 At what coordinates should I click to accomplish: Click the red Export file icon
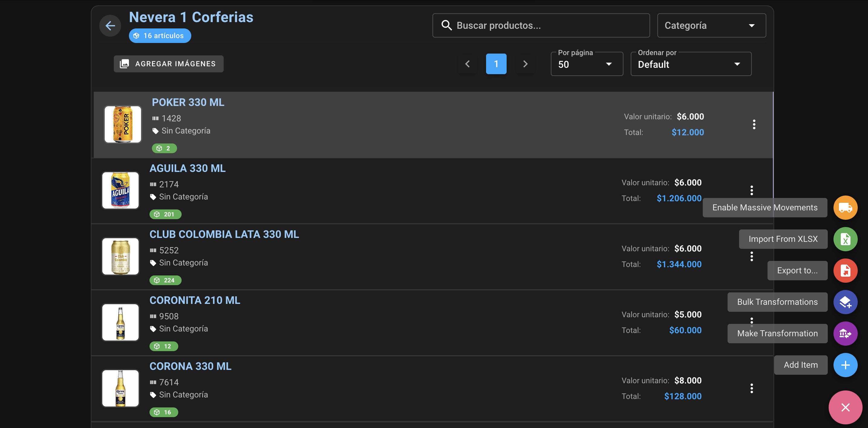pyautogui.click(x=845, y=270)
